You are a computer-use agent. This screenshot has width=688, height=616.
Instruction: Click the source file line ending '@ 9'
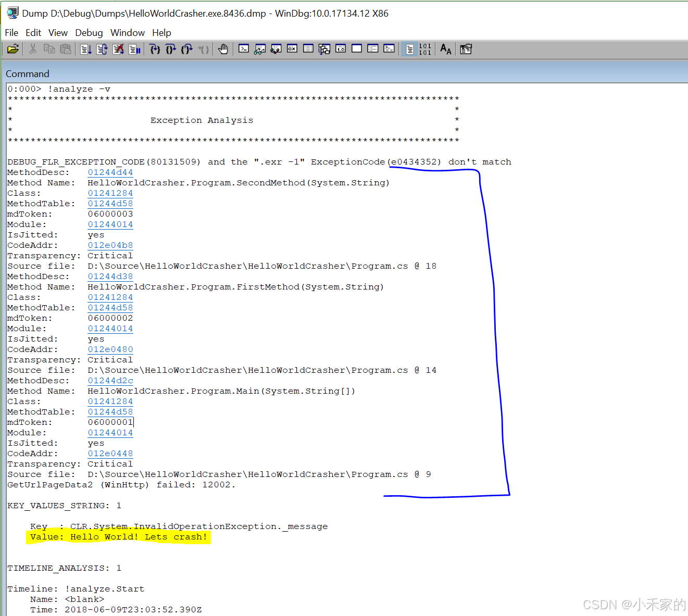point(219,474)
